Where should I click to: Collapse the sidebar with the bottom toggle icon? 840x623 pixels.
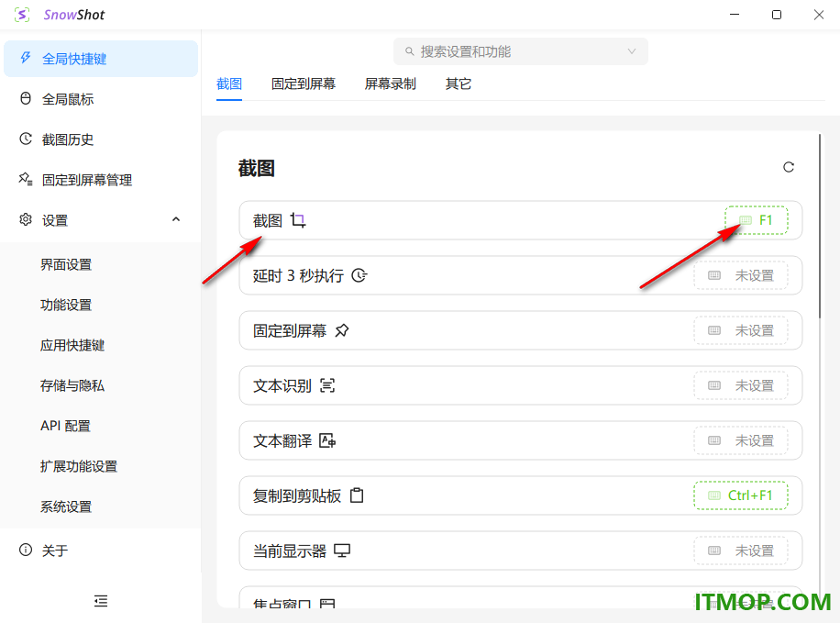[101, 601]
